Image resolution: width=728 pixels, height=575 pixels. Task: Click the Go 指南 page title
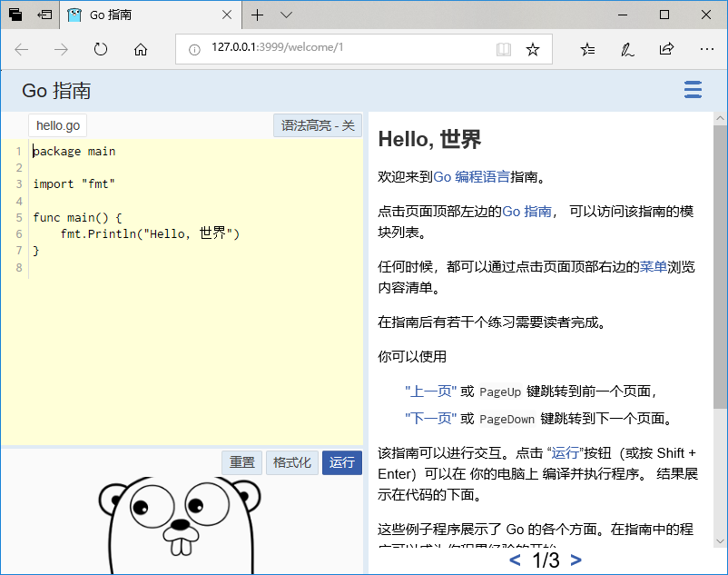(x=56, y=91)
